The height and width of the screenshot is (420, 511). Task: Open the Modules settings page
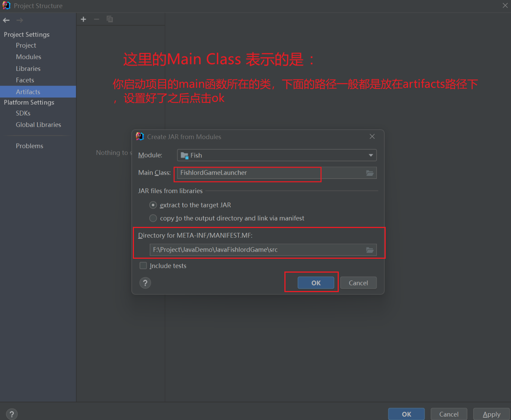coord(29,57)
